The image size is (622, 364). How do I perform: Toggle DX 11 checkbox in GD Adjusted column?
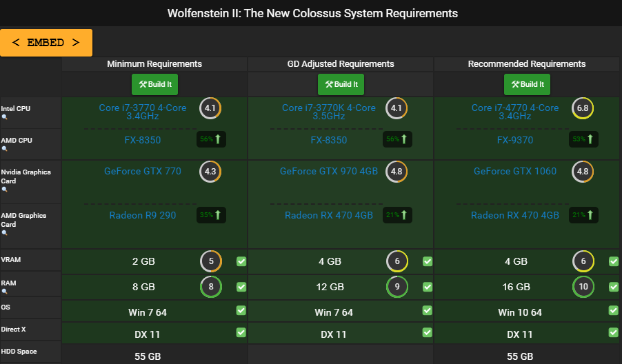coord(428,332)
